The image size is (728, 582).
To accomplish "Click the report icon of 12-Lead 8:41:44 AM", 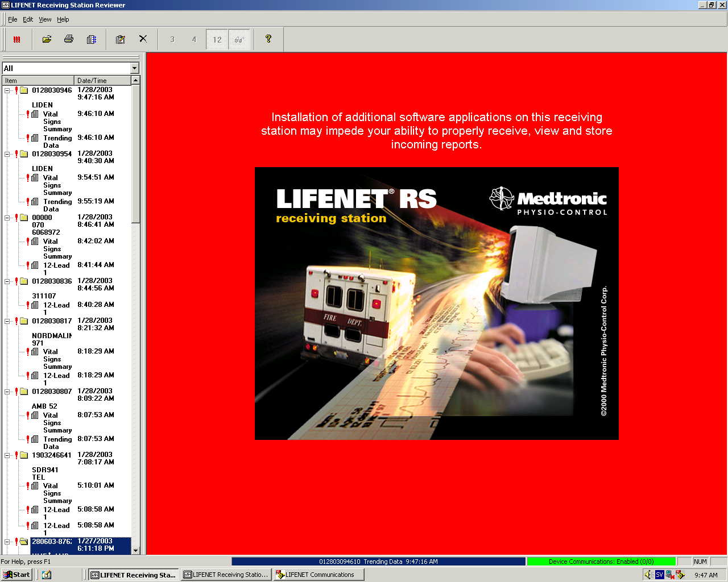I will 35,265.
